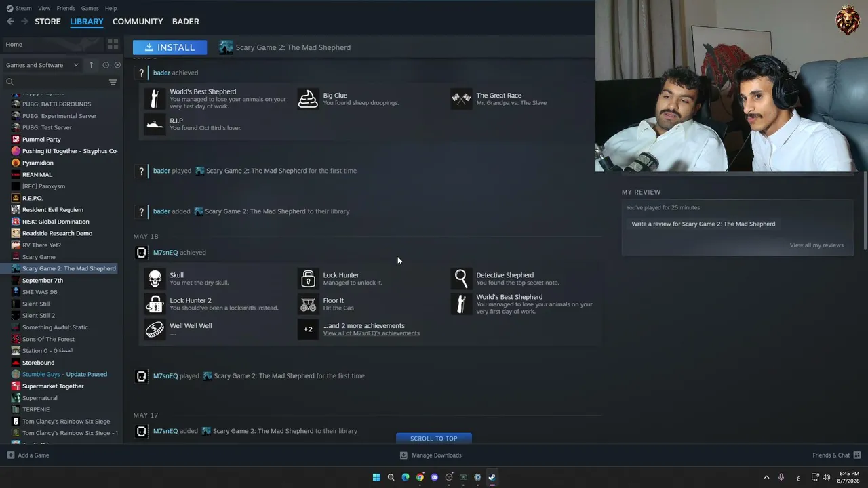This screenshot has height=488, width=868.
Task: Click the Add a Game label
Action: (x=33, y=455)
